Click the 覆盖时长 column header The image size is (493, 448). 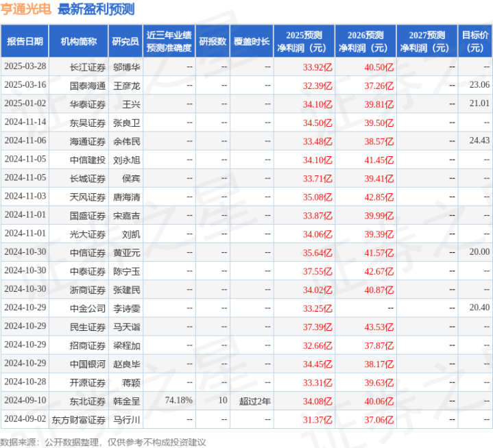click(252, 41)
